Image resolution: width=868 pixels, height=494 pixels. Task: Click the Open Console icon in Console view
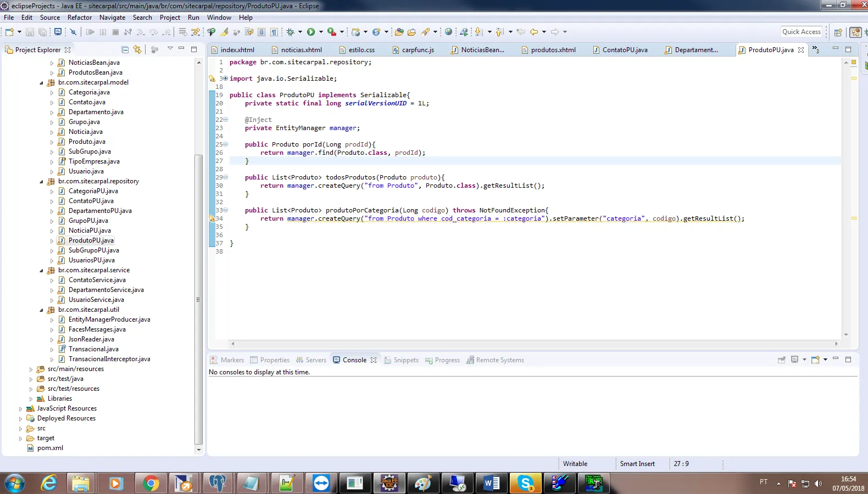[816, 360]
